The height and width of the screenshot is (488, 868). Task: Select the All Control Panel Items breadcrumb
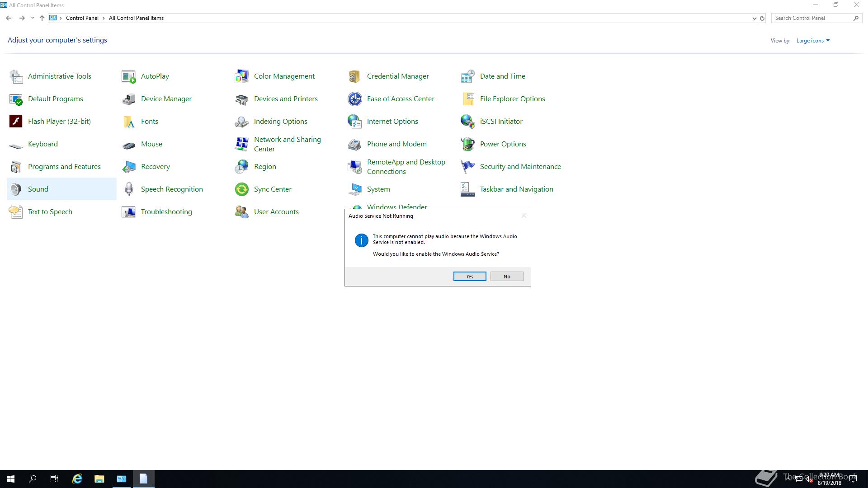coord(136,18)
